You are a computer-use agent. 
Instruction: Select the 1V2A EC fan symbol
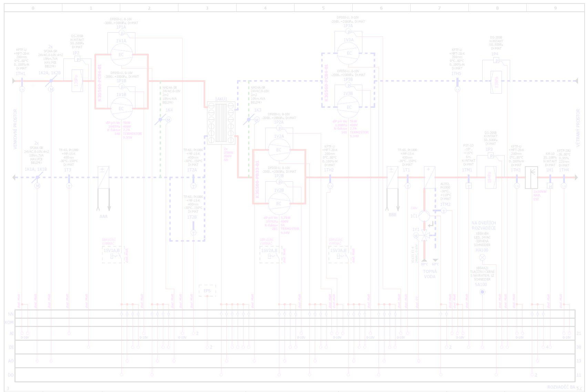pos(279,150)
